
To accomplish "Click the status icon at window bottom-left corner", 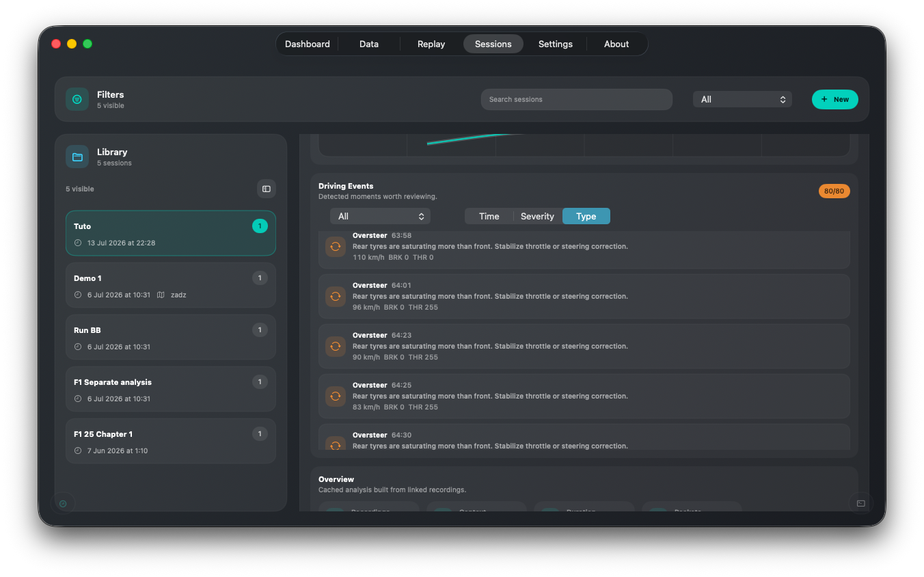I will coord(63,504).
